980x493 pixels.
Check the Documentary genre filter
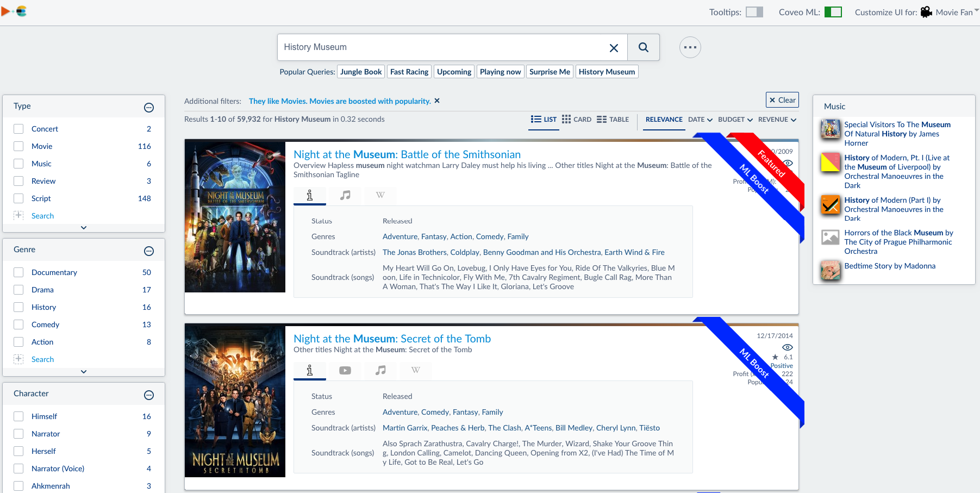click(18, 272)
